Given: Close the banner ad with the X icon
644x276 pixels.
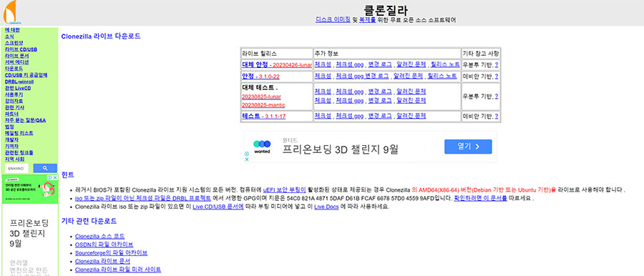Looking at the screenshot, I should coord(247,159).
